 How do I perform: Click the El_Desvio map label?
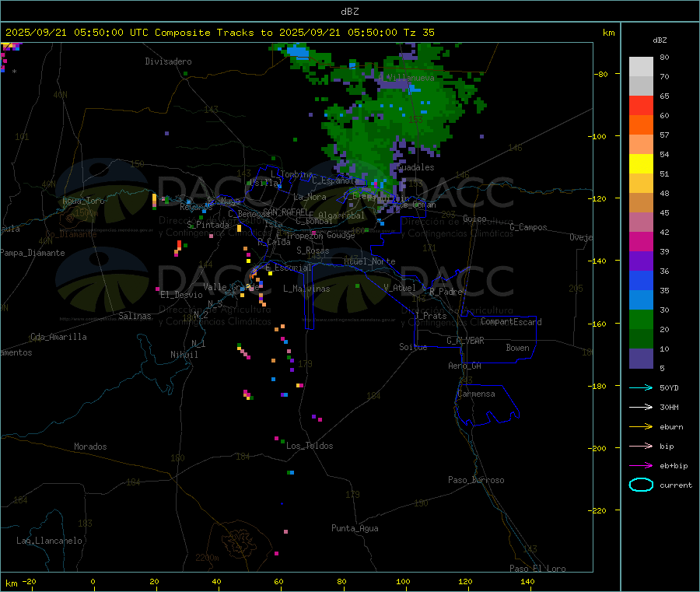182,295
